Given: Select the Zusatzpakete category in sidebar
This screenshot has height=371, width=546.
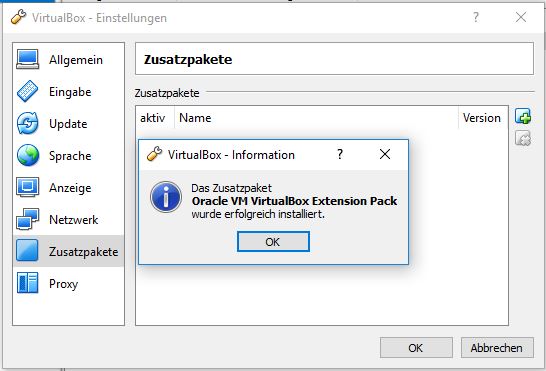Looking at the screenshot, I should [69, 251].
